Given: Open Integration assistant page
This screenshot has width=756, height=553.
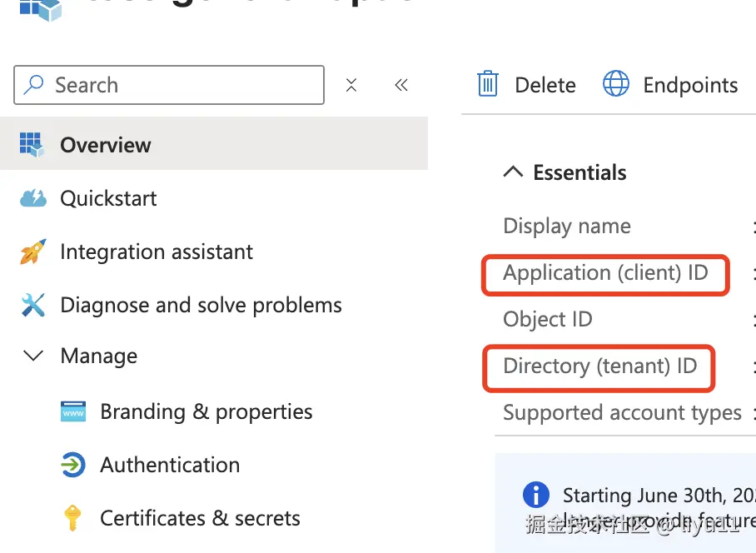Looking at the screenshot, I should (157, 252).
